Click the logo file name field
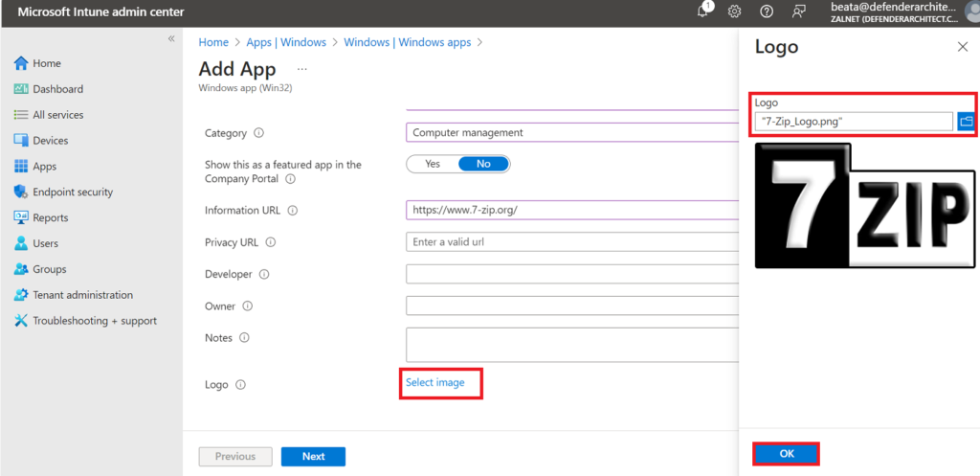Screen dimensions: 980x476 (854, 122)
